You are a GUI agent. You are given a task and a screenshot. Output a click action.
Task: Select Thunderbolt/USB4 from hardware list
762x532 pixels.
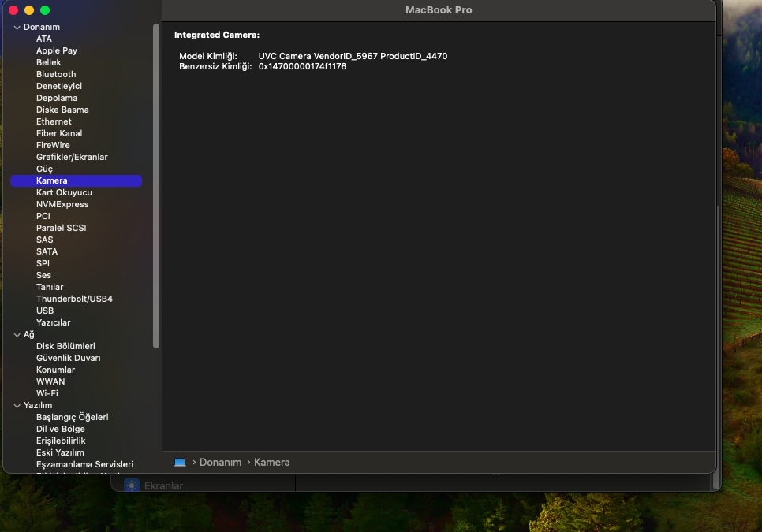click(x=74, y=299)
